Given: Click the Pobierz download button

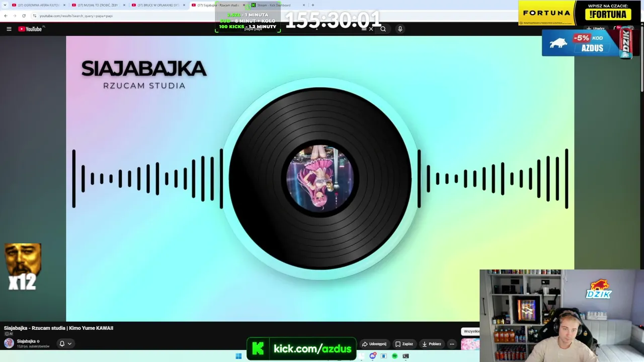Looking at the screenshot, I should pyautogui.click(x=432, y=344).
